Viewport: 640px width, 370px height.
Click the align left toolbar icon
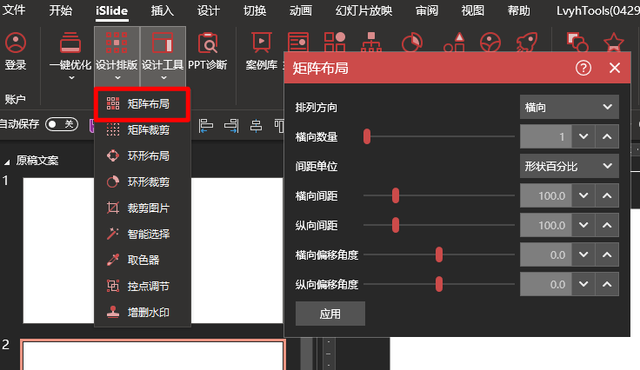click(x=206, y=126)
